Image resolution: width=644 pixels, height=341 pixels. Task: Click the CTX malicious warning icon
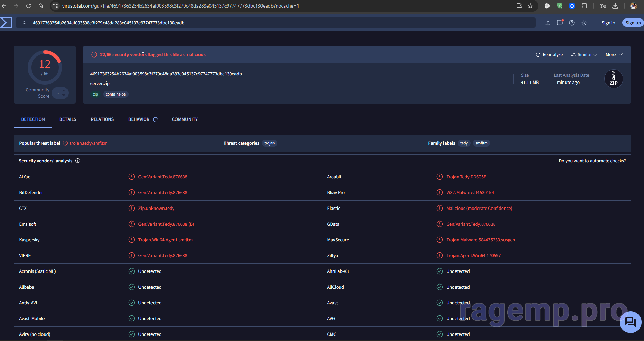coord(132,208)
